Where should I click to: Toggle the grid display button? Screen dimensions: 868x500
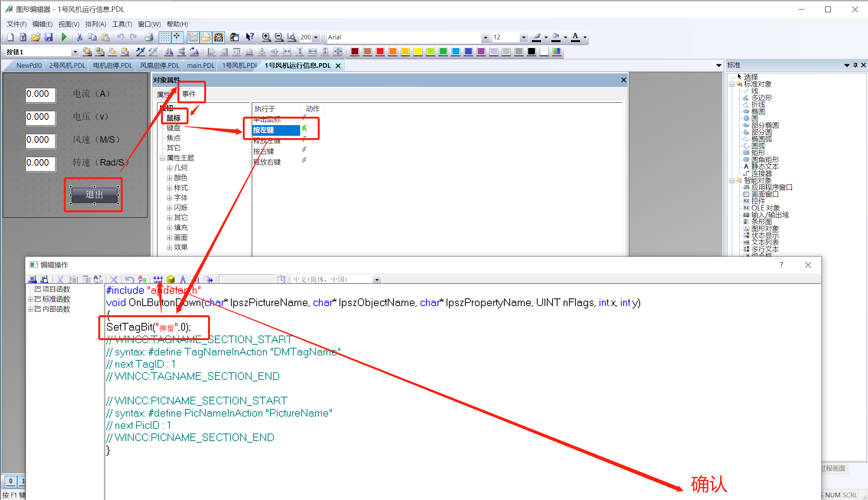[165, 37]
